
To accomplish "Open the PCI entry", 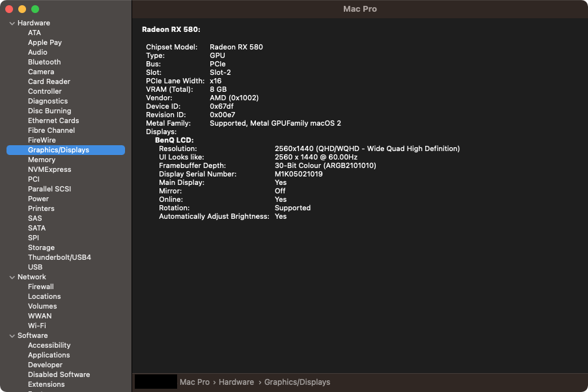I will tap(34, 179).
